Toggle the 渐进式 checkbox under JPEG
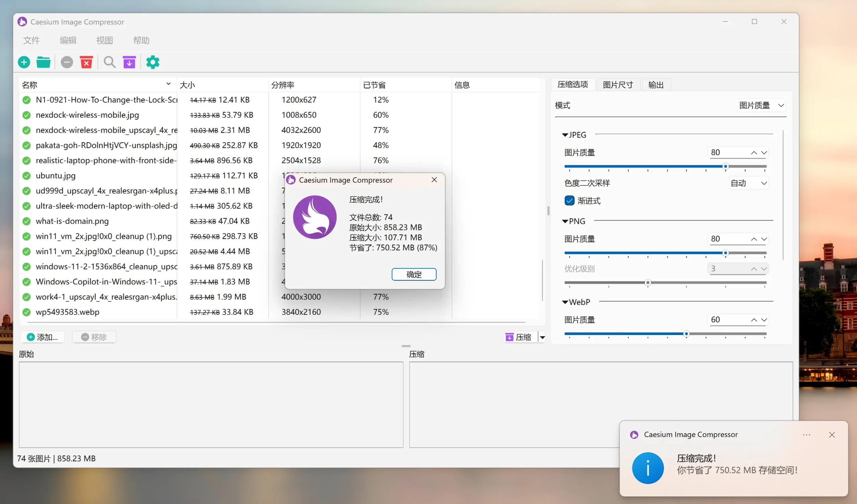Image resolution: width=857 pixels, height=504 pixels. (569, 201)
